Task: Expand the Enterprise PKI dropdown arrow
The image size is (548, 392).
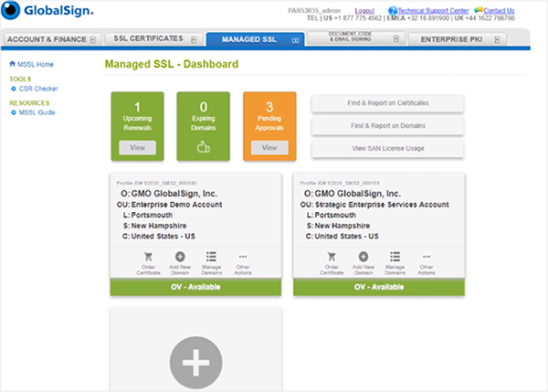Action: [497, 39]
